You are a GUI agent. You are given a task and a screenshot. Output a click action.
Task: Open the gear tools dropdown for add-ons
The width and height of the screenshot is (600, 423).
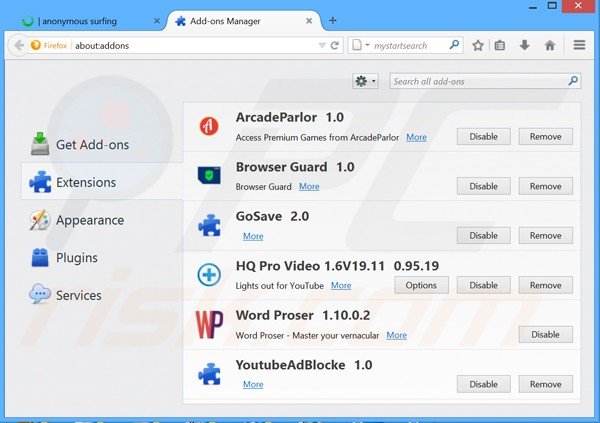click(365, 81)
